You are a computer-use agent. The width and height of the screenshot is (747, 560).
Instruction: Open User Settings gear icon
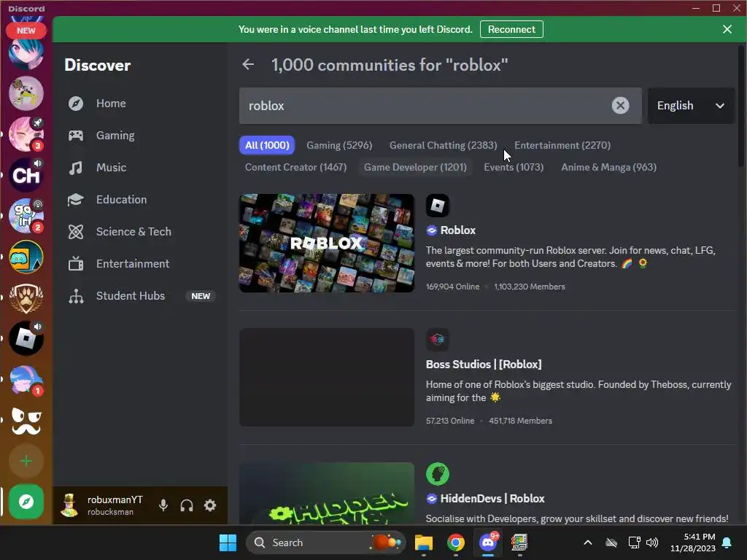click(x=210, y=505)
